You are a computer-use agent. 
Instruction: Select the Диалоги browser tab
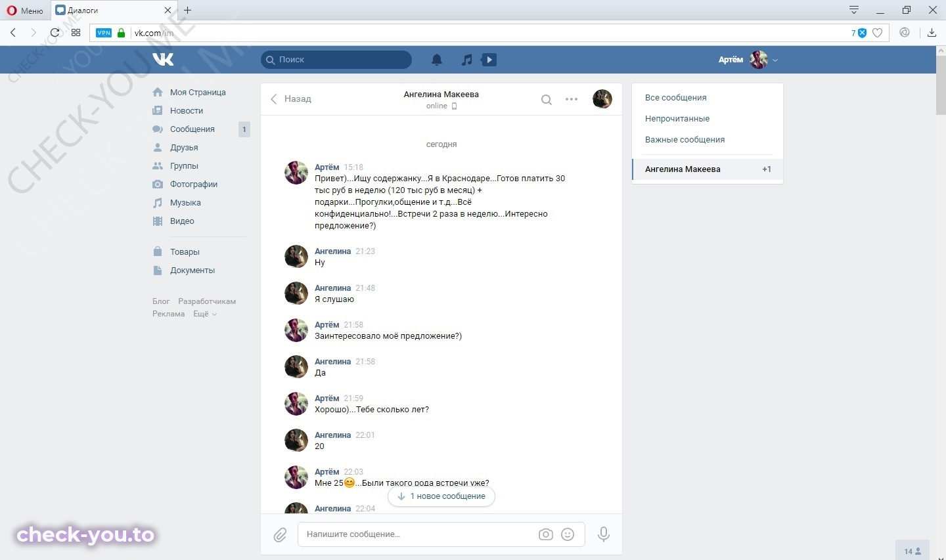[113, 11]
